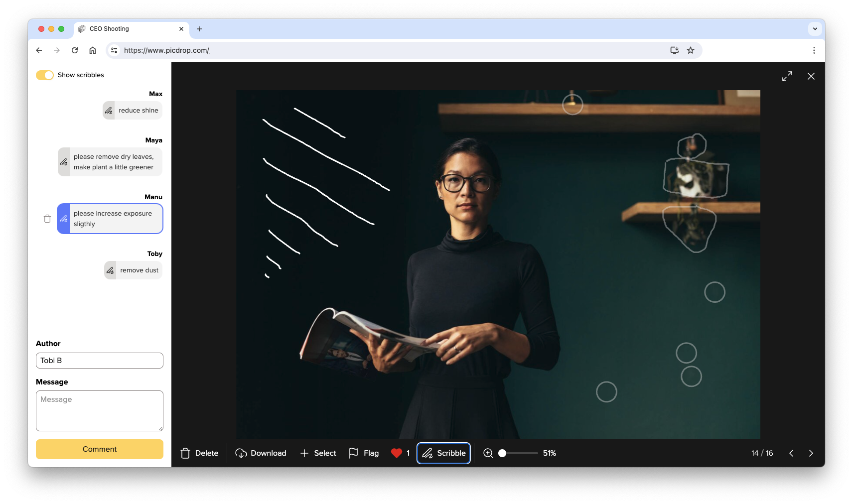
Task: Delete the image via the toolbar
Action: [199, 453]
